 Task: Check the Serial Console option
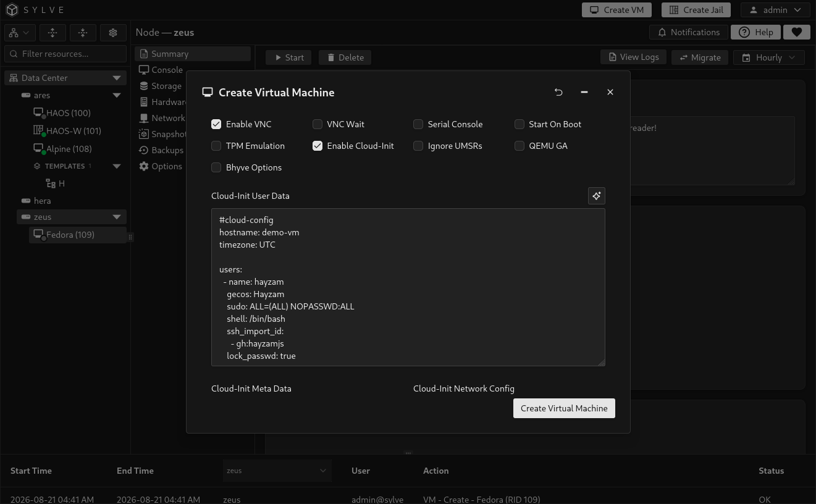418,124
